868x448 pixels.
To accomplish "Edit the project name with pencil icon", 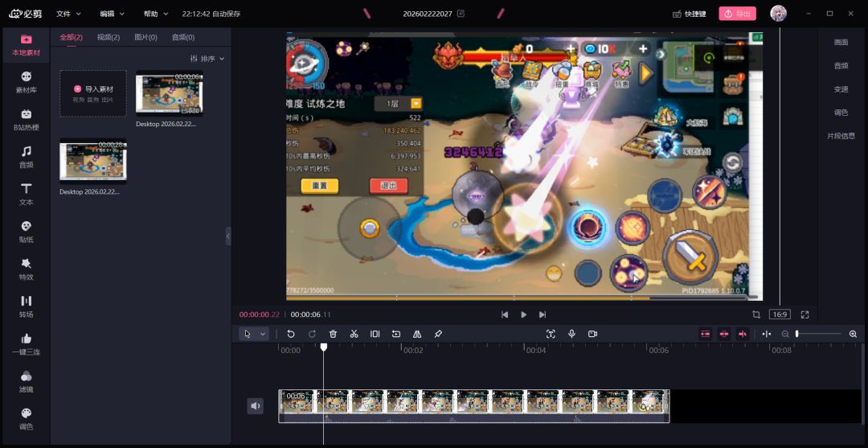I will coord(461,14).
